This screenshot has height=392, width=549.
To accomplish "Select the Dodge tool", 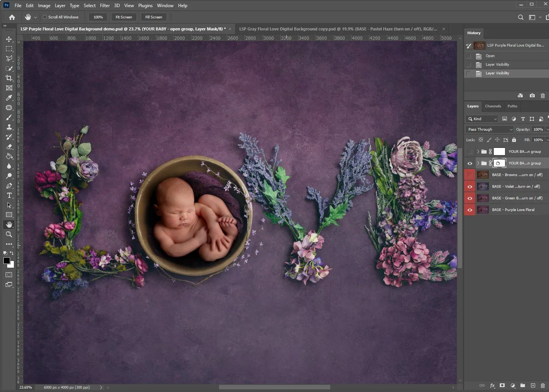I will tap(9, 176).
